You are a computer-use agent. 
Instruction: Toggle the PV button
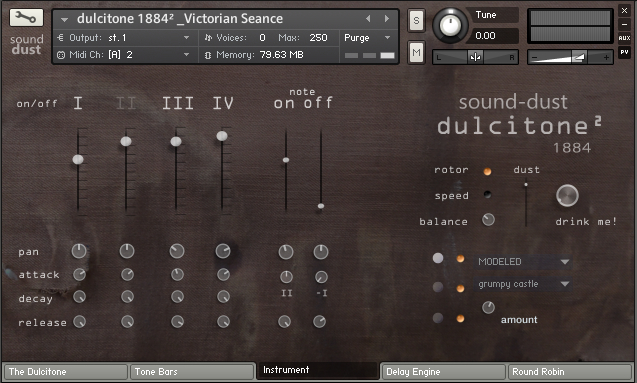[x=624, y=52]
